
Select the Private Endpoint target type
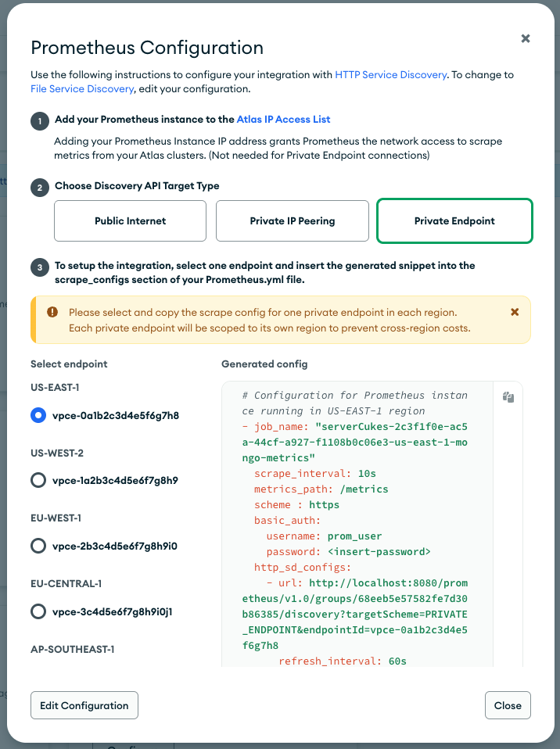point(454,220)
